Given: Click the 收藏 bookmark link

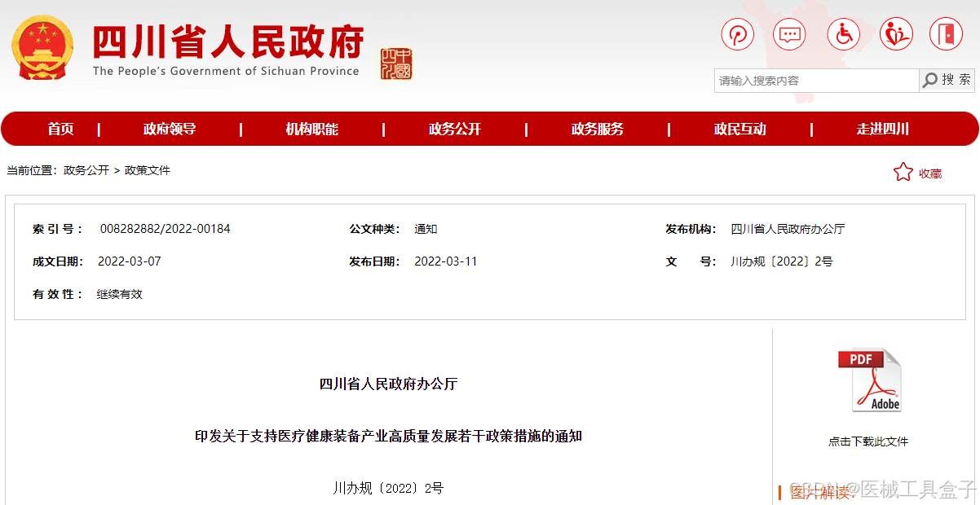Looking at the screenshot, I should 930,173.
